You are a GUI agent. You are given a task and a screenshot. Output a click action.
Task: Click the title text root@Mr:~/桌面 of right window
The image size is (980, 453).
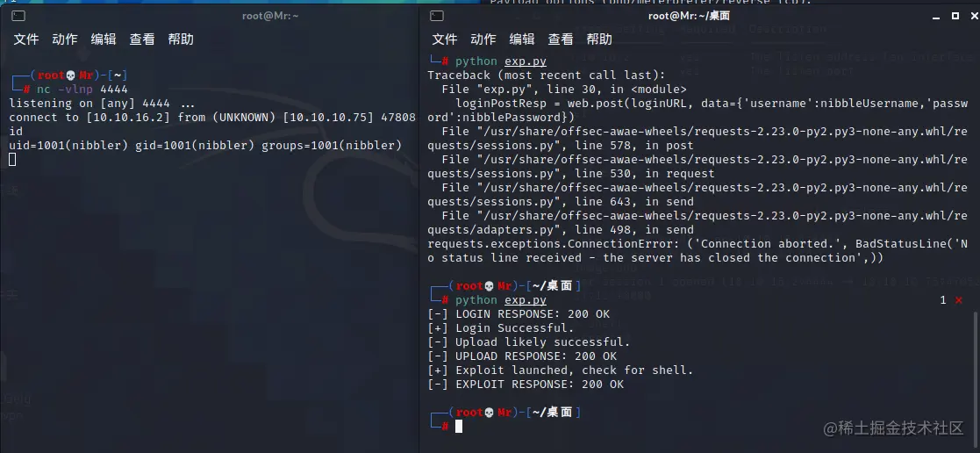pos(689,16)
